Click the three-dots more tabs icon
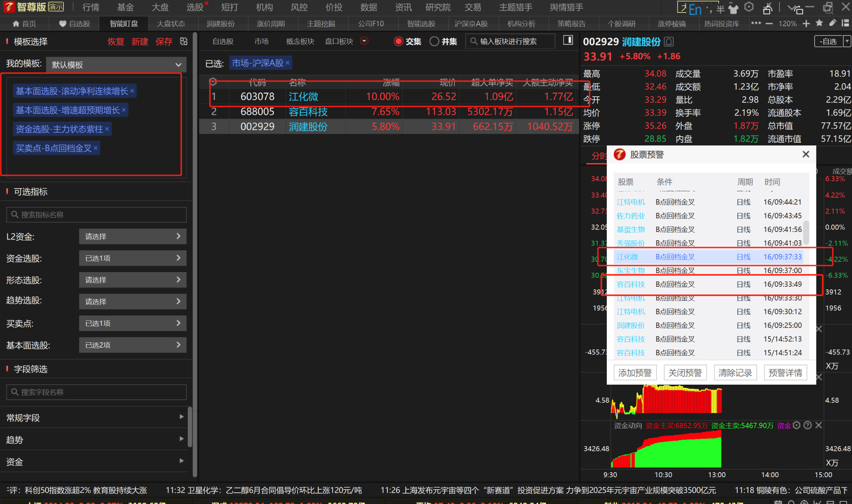Image resolution: width=852 pixels, height=504 pixels. pyautogui.click(x=756, y=23)
